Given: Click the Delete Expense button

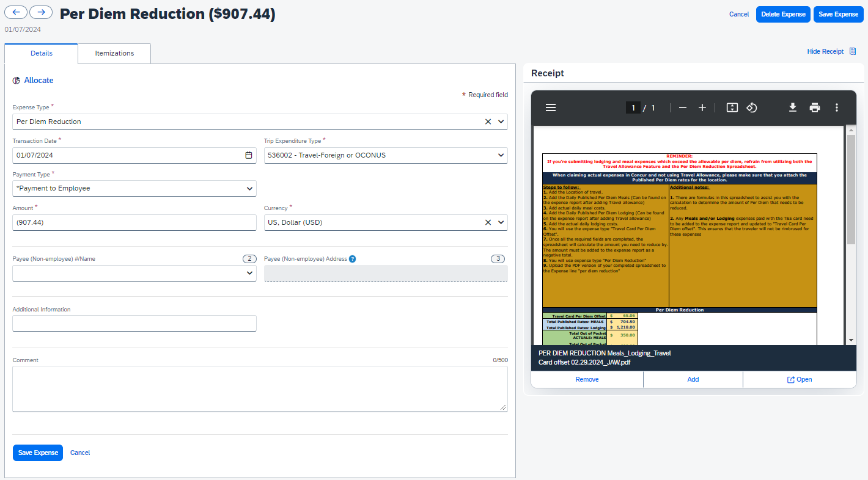Looking at the screenshot, I should [783, 14].
